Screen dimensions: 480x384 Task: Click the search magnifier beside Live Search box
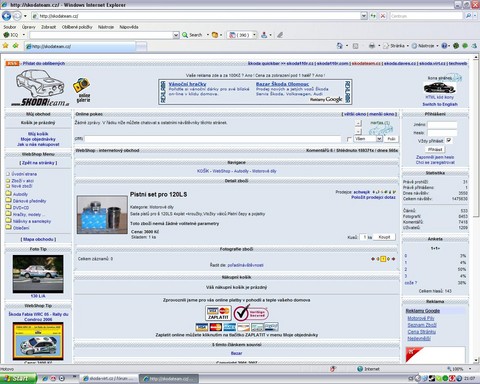pos(469,16)
